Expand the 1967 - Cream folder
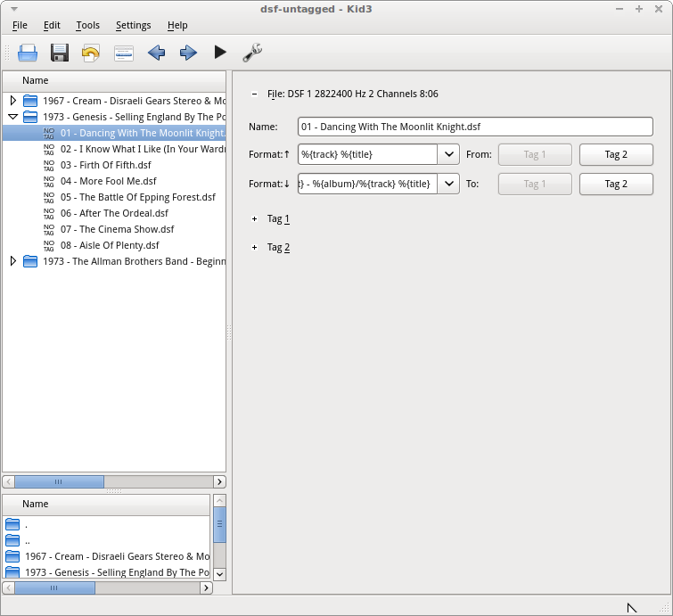This screenshot has width=673, height=616. [12, 101]
